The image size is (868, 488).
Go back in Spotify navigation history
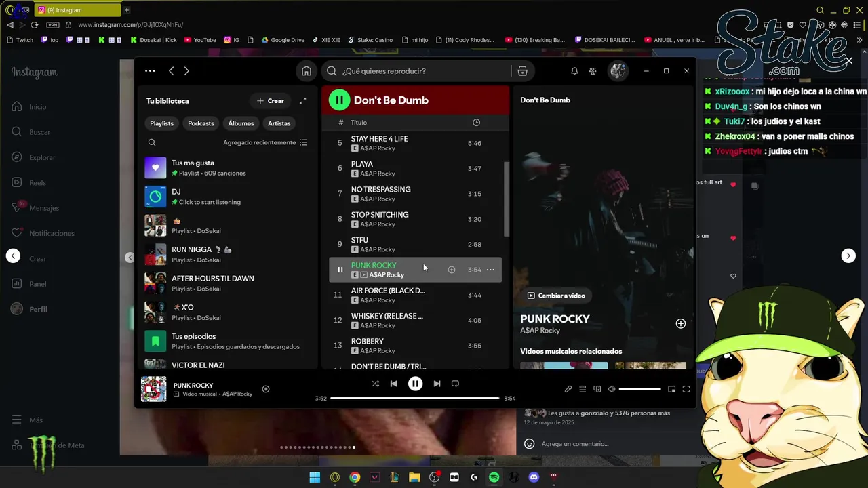coord(172,71)
